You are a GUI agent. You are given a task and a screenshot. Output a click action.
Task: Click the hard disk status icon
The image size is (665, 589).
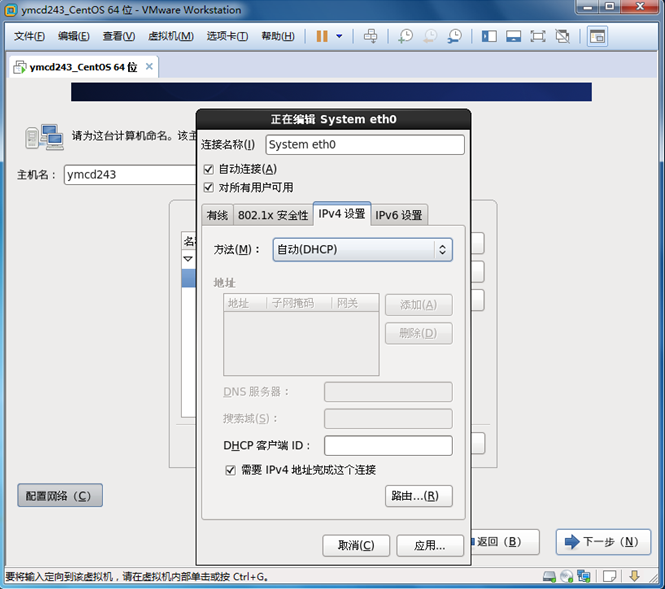[x=549, y=576]
